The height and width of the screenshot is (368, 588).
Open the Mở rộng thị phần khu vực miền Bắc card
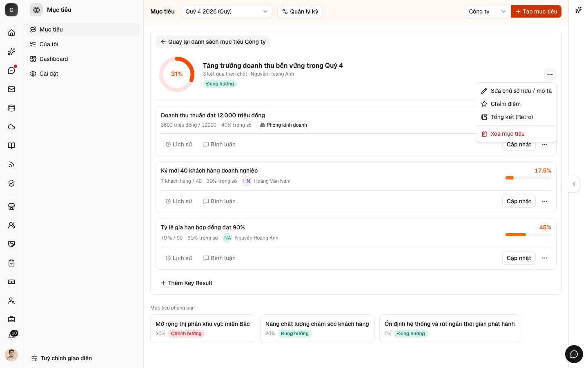pos(203,329)
